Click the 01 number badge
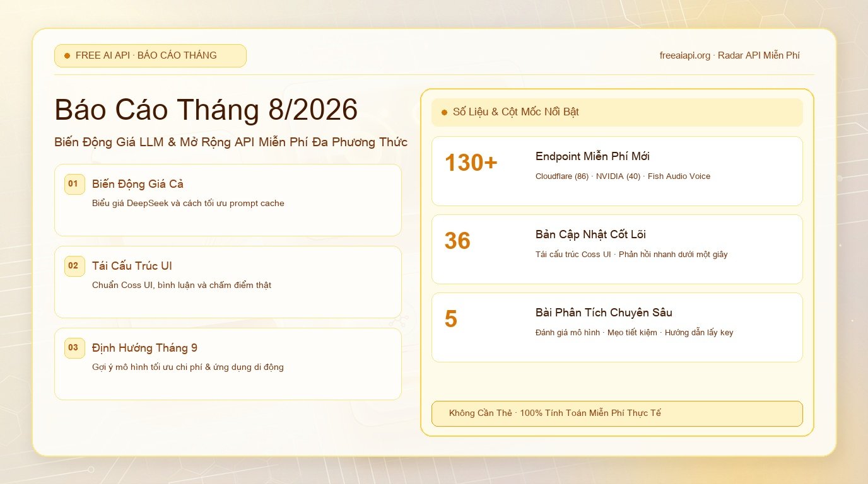Image resolution: width=868 pixels, height=484 pixels. [x=74, y=184]
